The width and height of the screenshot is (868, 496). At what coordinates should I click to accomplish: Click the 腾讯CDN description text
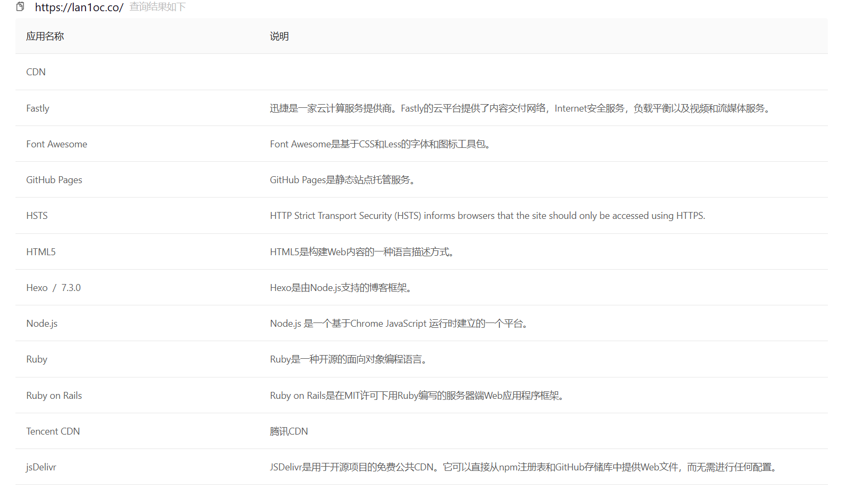coord(288,431)
